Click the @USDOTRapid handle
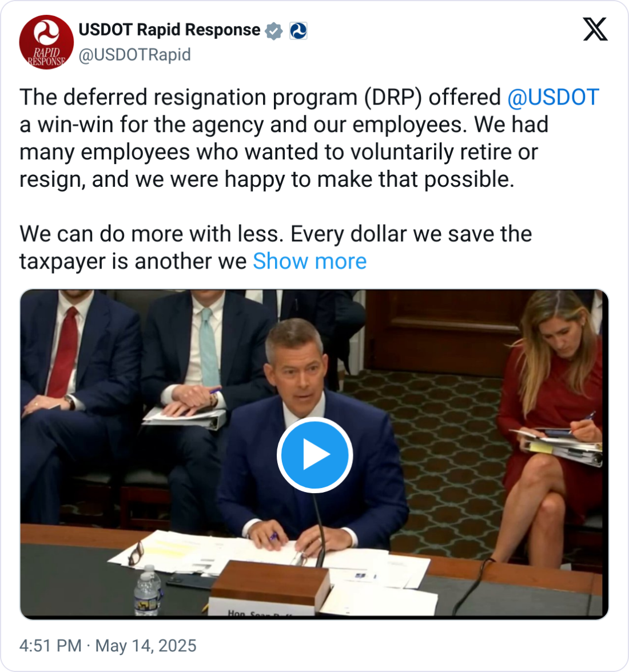The height and width of the screenshot is (672, 629). 134,55
